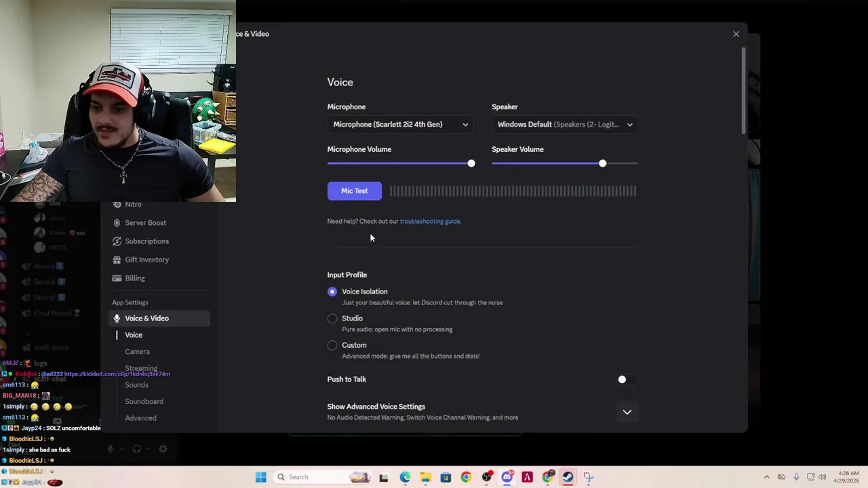Image resolution: width=868 pixels, height=488 pixels.
Task: Click the mic test level meter
Action: [513, 191]
